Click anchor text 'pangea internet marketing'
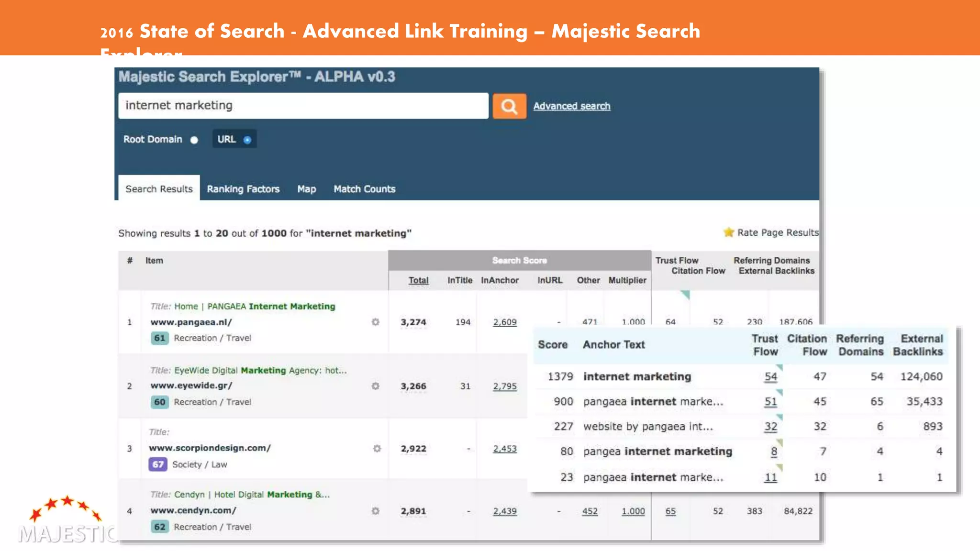Screen dimensions: 980x551 point(657,452)
